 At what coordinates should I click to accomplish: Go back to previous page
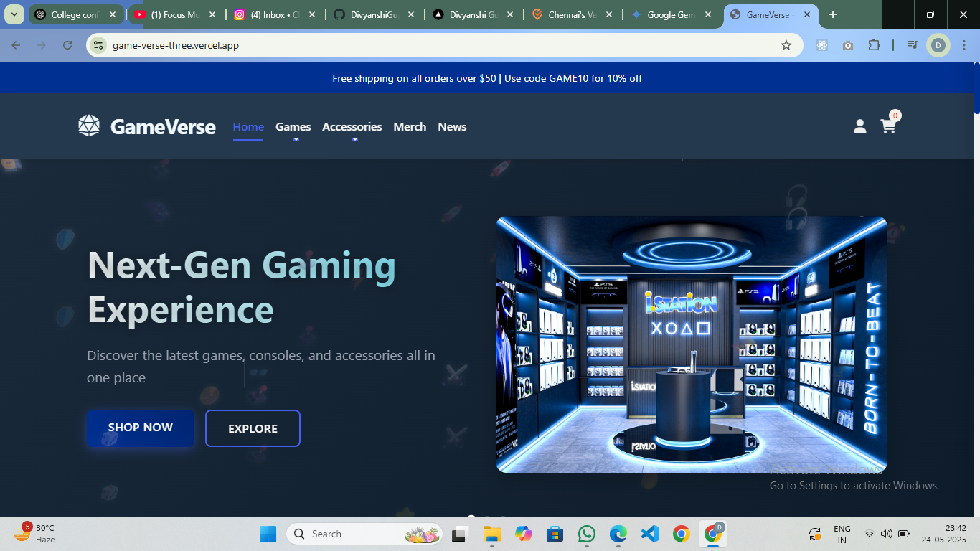click(x=16, y=45)
